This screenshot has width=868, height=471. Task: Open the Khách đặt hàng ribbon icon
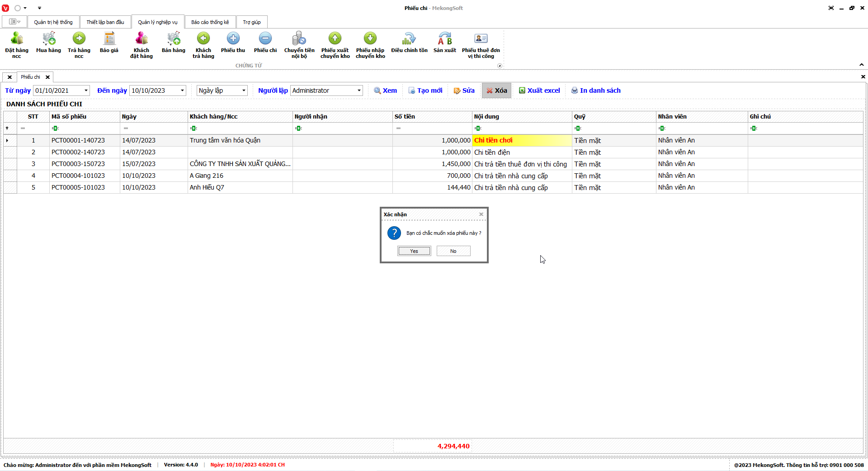[x=142, y=45]
